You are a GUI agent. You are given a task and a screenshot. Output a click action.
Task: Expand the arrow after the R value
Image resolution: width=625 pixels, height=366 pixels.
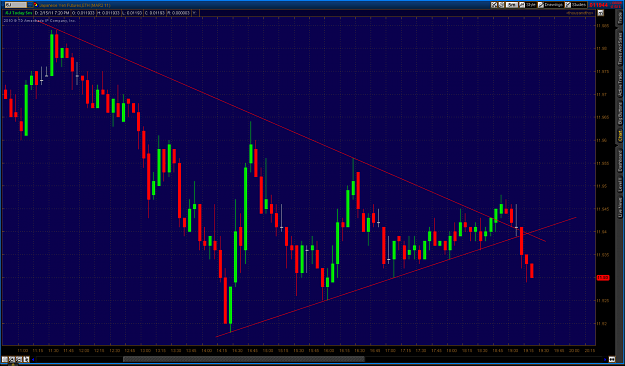click(x=195, y=13)
